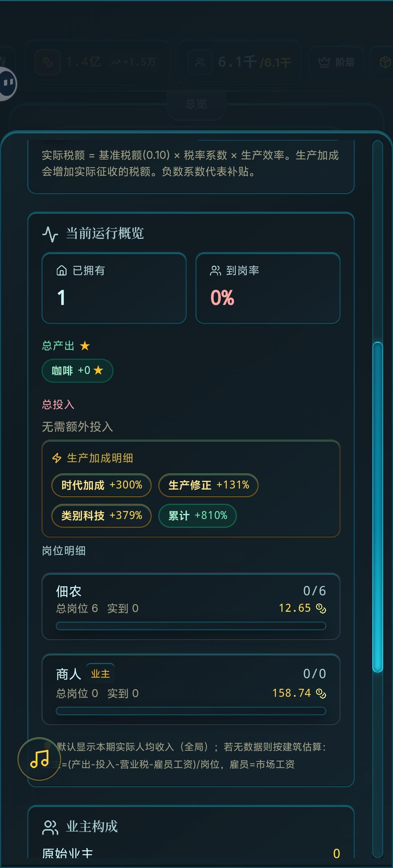Open the 总览 tab

tap(196, 104)
